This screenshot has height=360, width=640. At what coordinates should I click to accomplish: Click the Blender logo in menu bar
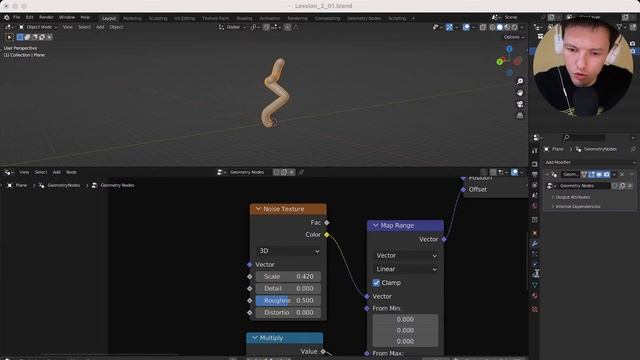(x=7, y=18)
